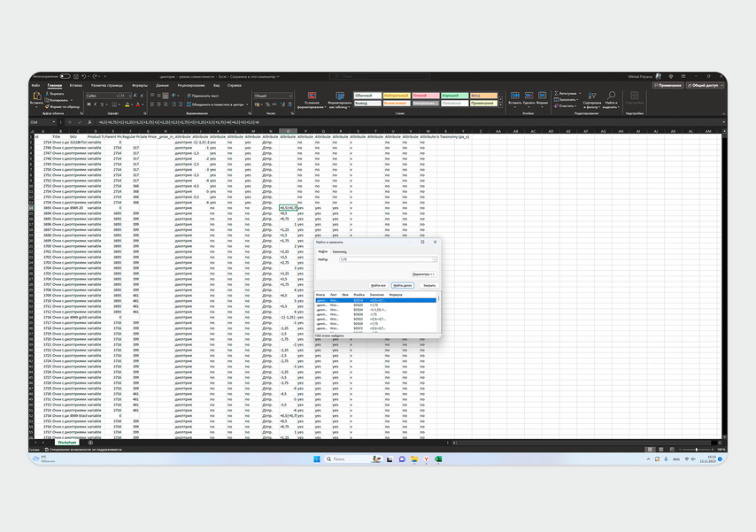Switch to Заменить tab in Find dialog
The image size is (756, 532).
339,251
